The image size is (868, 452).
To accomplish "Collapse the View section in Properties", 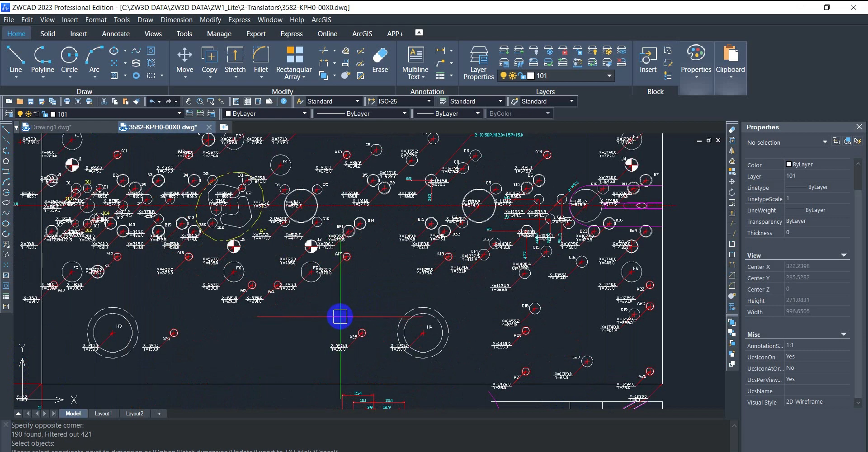I will coord(844,255).
